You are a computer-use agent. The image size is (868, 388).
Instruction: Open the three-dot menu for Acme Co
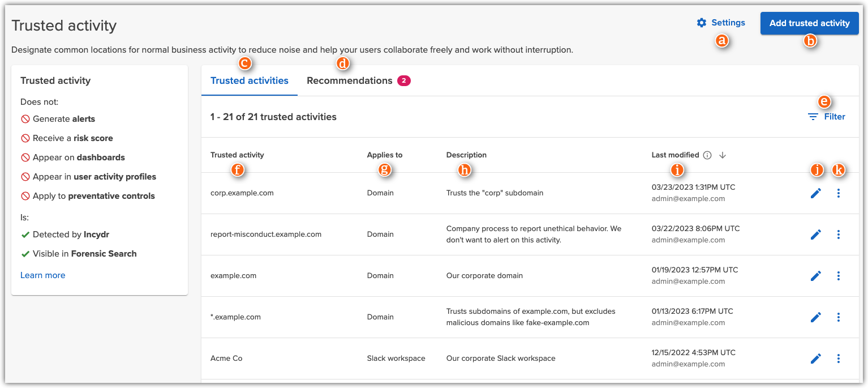(839, 359)
